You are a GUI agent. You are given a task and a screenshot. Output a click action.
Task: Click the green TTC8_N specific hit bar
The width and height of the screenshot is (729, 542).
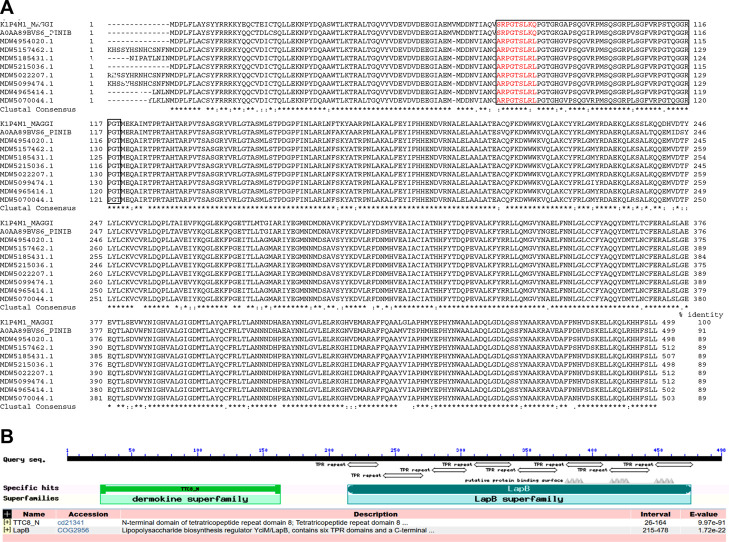[190, 489]
